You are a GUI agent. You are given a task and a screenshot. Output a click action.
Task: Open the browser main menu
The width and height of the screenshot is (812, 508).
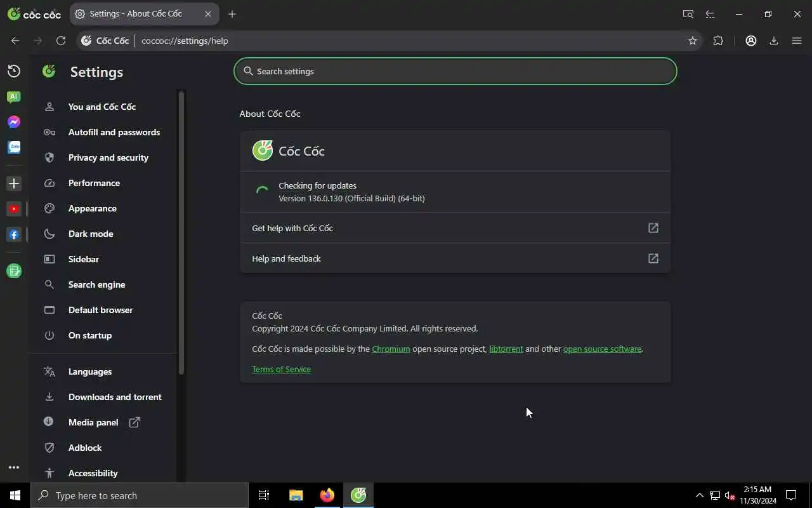coord(797,41)
